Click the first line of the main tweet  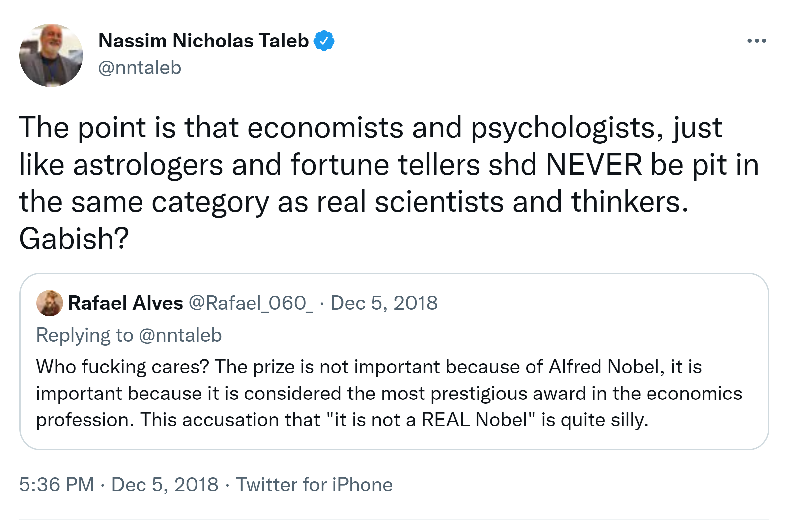click(370, 128)
